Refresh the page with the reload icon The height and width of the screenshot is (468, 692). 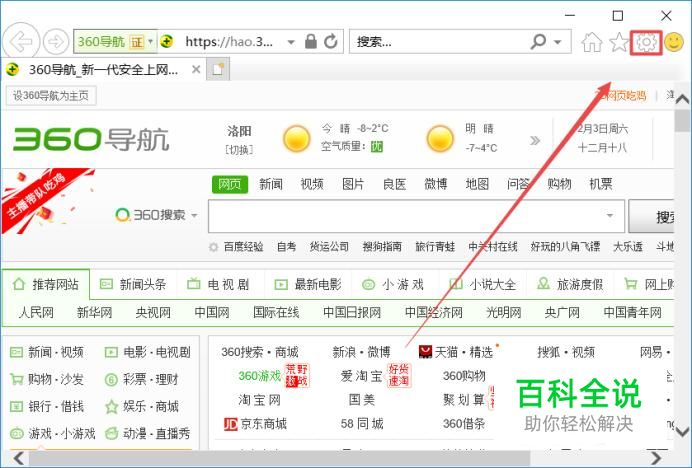(x=331, y=42)
